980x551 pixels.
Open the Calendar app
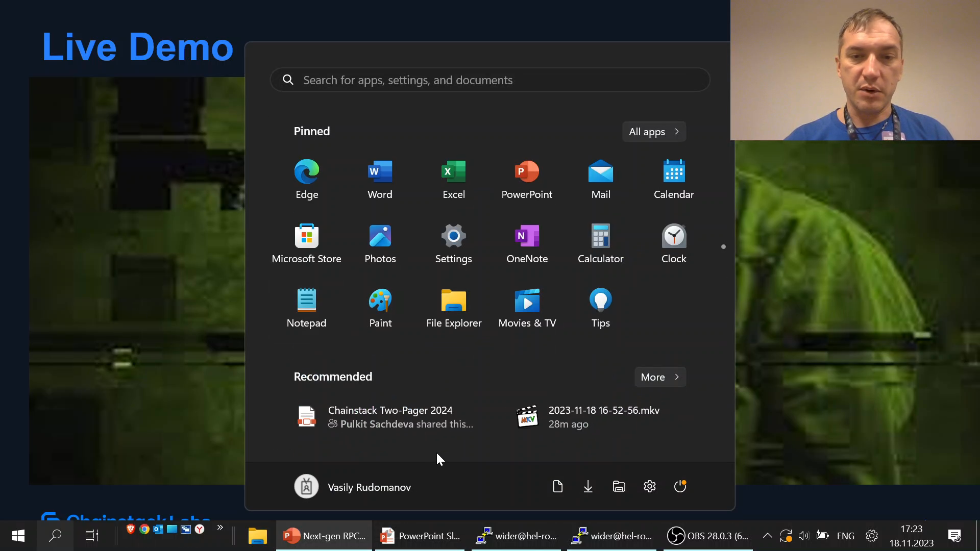click(x=674, y=180)
